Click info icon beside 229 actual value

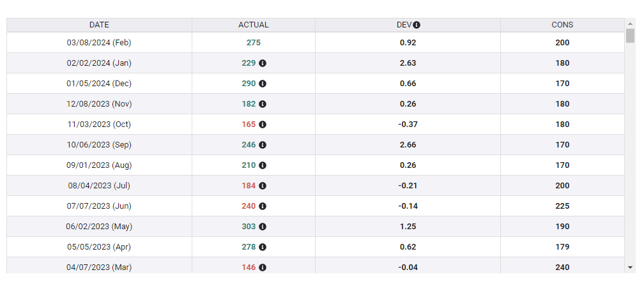click(263, 63)
